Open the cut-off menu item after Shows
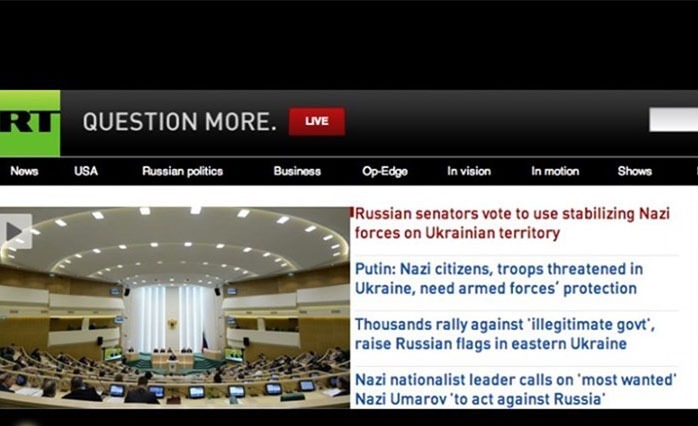 pos(696,171)
